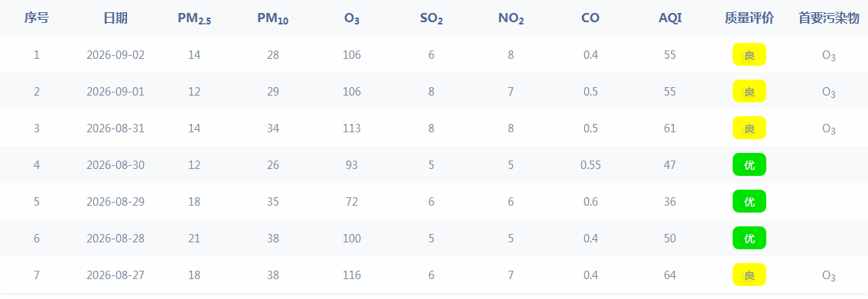The height and width of the screenshot is (299, 868).
Task: Click the SO2 column header
Action: coord(431,19)
